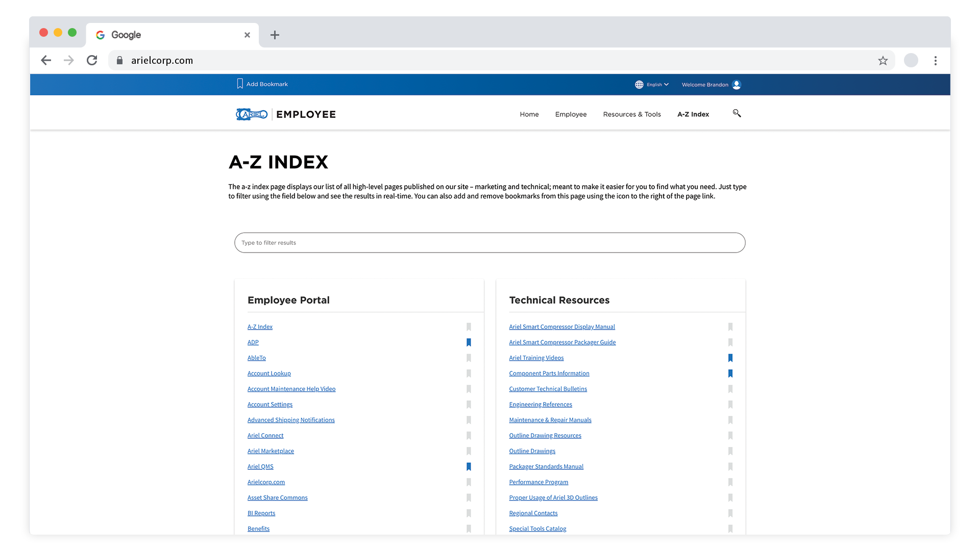Viewport: 980px width, 551px height.
Task: Open Customer Technical Bulletins link
Action: (x=548, y=389)
